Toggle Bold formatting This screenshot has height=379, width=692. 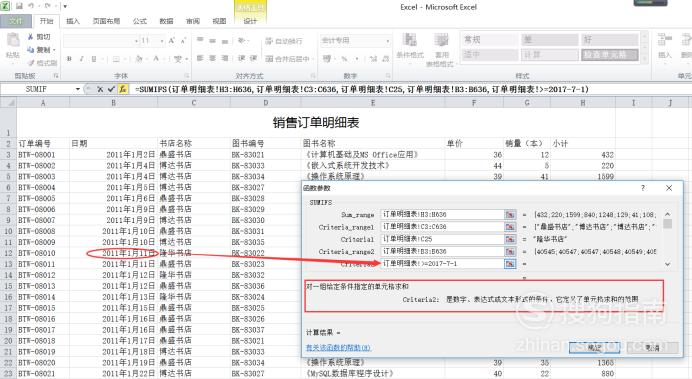click(x=69, y=59)
